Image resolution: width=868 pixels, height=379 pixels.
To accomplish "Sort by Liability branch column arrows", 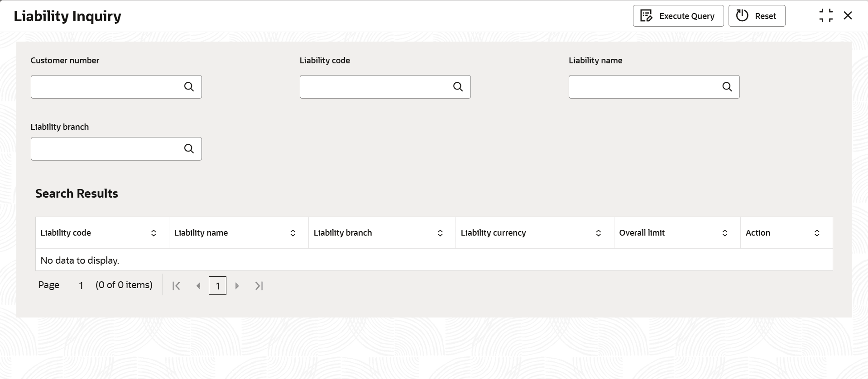I will [x=440, y=233].
